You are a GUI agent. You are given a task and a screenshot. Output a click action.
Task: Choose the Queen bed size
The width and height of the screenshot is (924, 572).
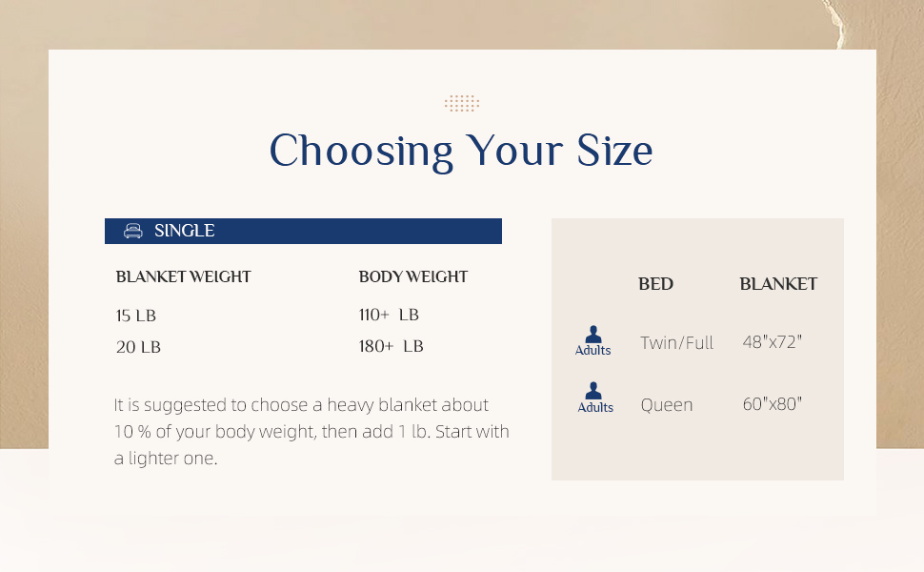(x=667, y=404)
